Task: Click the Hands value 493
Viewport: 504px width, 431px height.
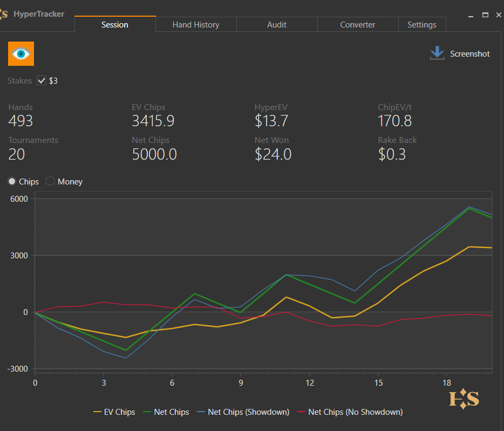Action: (21, 121)
